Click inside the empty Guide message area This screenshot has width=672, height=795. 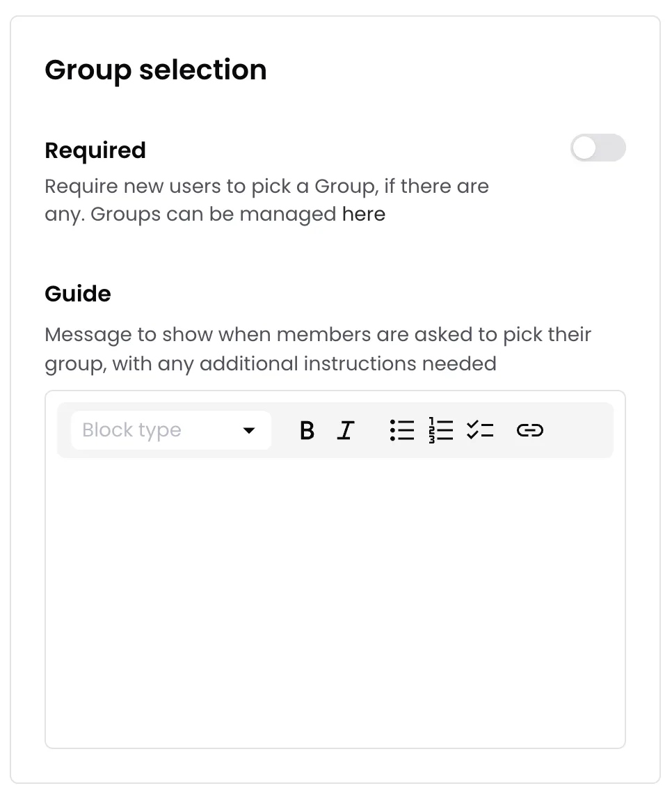(335, 601)
